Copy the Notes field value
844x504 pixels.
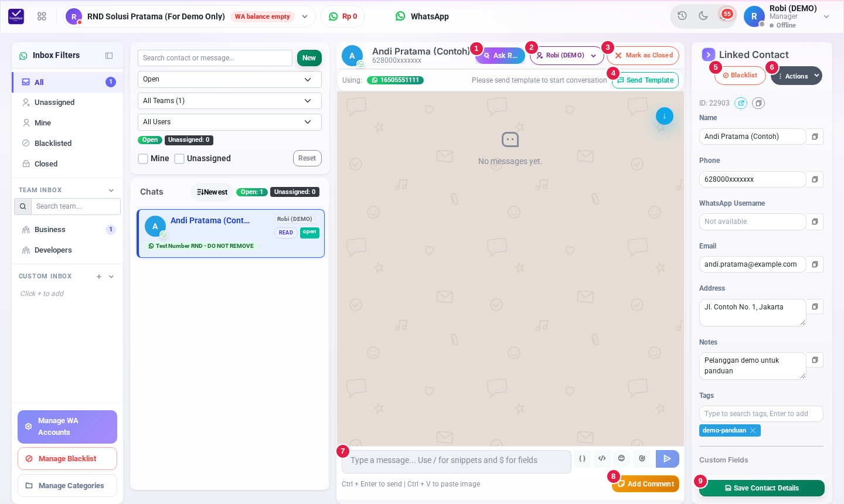click(x=815, y=360)
